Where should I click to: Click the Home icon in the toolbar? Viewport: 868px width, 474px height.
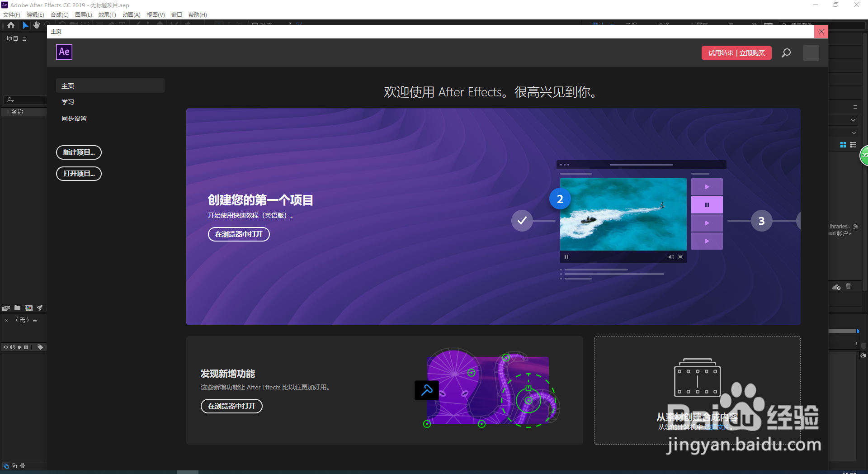pos(11,25)
